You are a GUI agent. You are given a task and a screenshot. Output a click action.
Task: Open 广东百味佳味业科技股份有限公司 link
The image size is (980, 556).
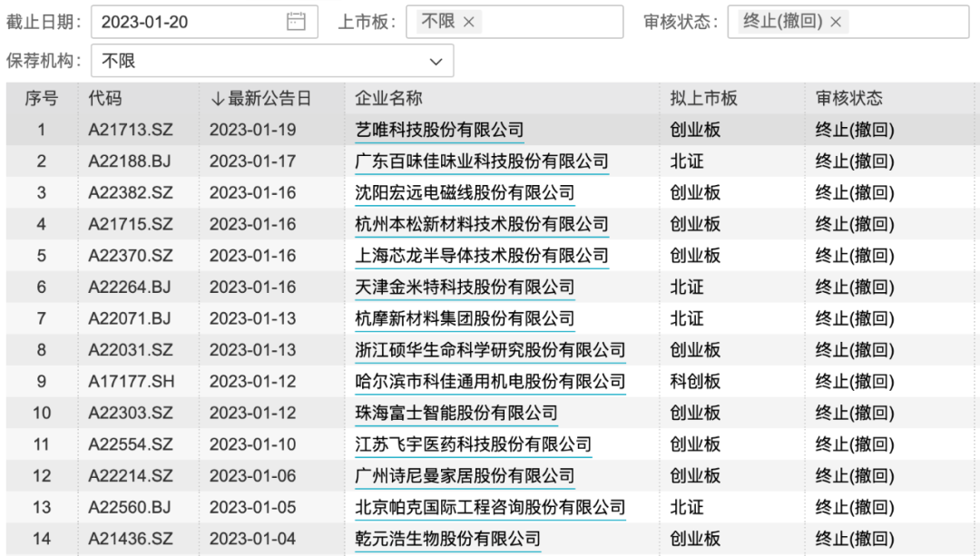coord(481,161)
